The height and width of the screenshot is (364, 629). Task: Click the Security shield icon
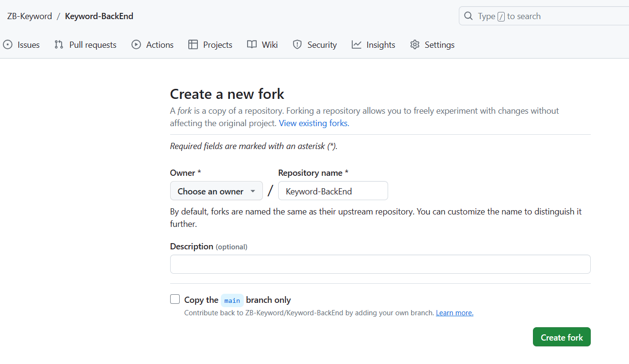tap(297, 44)
